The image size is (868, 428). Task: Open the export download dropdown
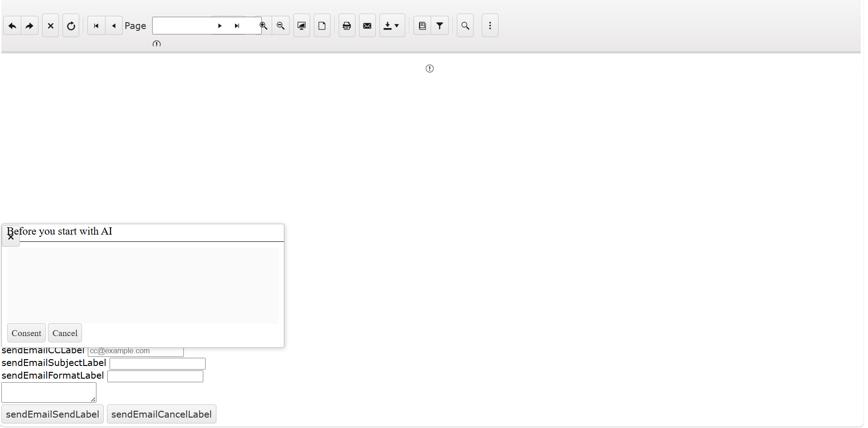392,26
